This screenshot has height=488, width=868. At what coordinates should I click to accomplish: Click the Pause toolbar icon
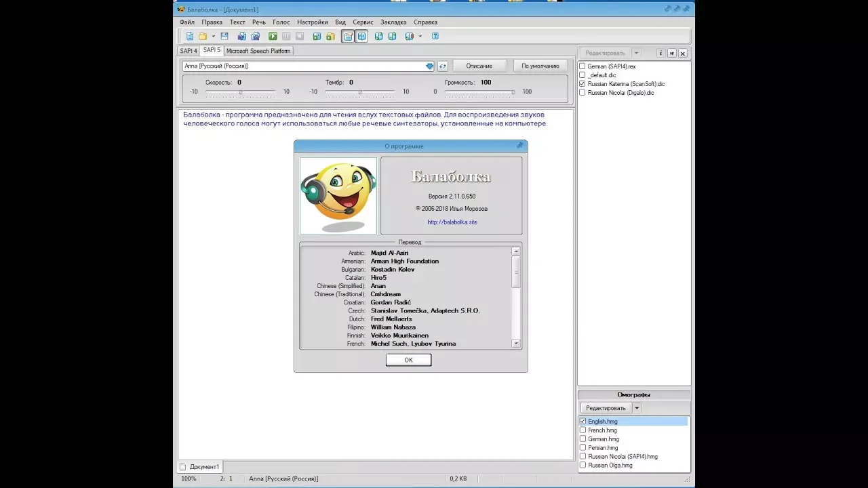[x=286, y=37]
